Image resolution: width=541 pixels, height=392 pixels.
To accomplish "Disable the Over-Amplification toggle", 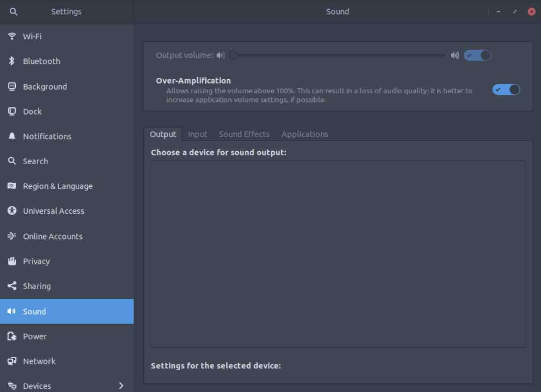I will click(507, 90).
